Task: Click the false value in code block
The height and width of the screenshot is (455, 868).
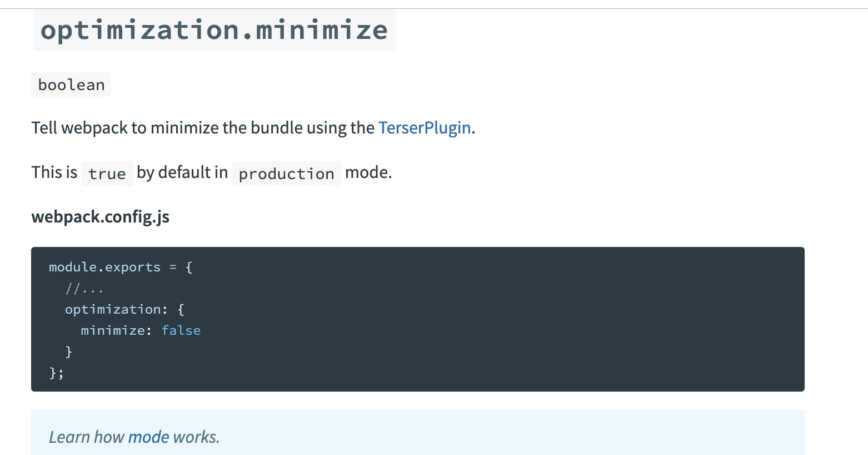Action: coord(181,330)
